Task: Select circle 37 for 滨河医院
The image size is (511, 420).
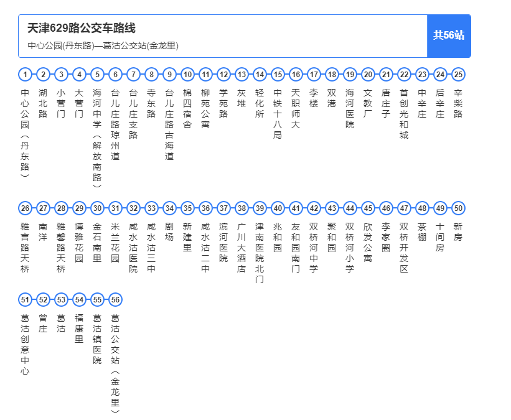Action: point(223,209)
